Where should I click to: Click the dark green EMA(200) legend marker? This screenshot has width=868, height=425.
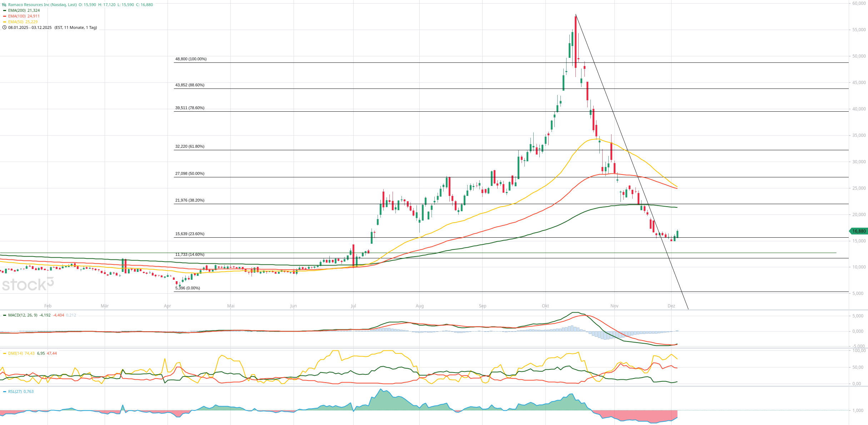[5, 10]
